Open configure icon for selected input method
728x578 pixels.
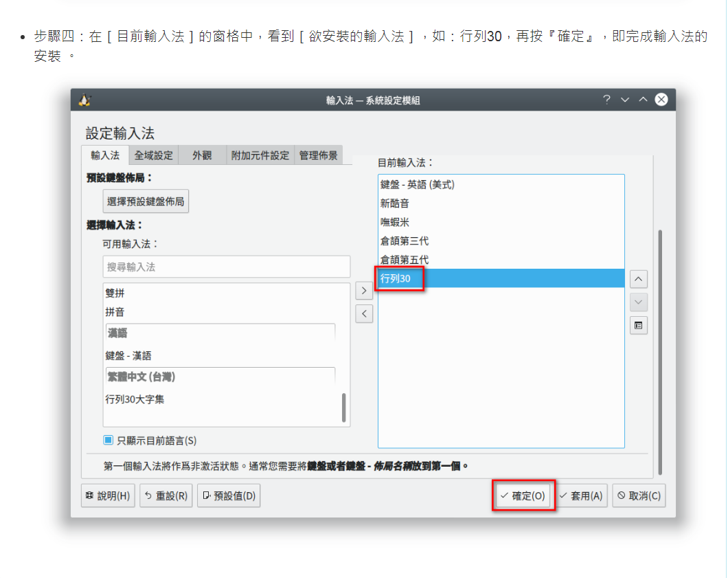point(639,326)
